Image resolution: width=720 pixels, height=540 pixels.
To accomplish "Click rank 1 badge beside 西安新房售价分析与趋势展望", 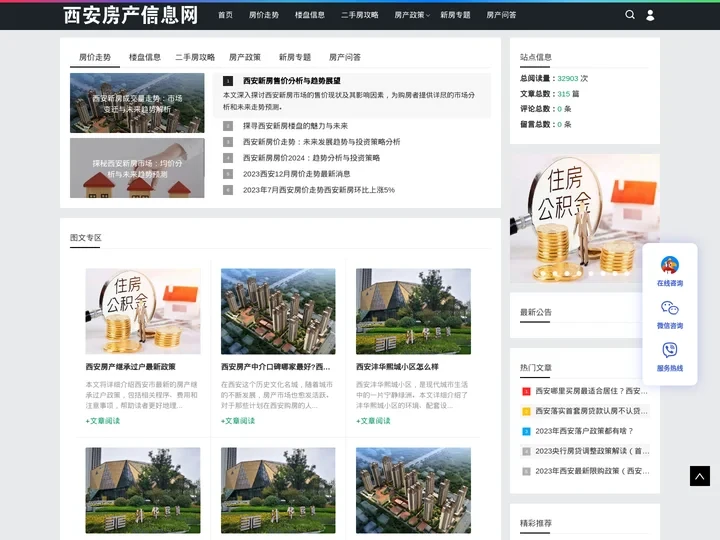I will point(228,81).
